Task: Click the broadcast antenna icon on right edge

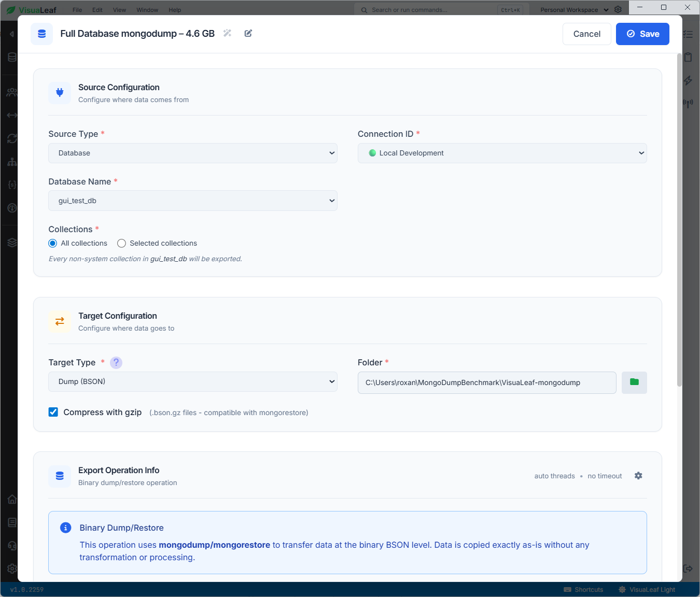Action: pos(688,104)
